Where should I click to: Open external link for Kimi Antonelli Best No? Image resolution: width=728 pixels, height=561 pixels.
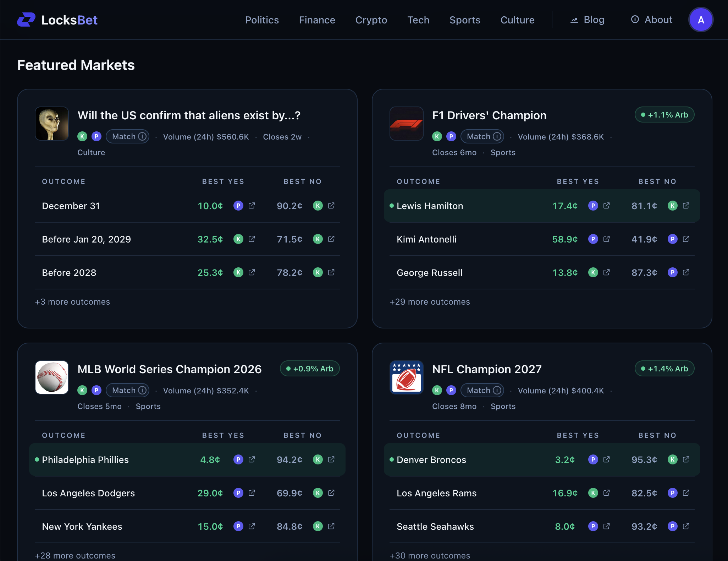[x=686, y=239]
